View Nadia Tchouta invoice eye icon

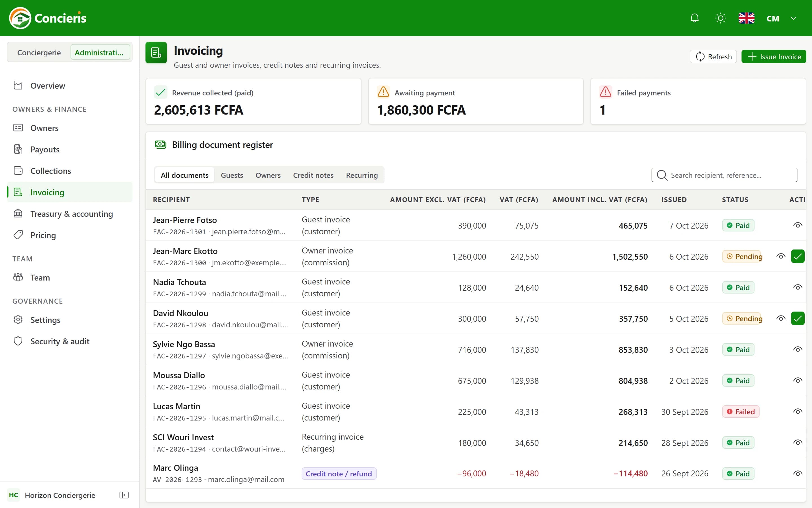tap(798, 287)
